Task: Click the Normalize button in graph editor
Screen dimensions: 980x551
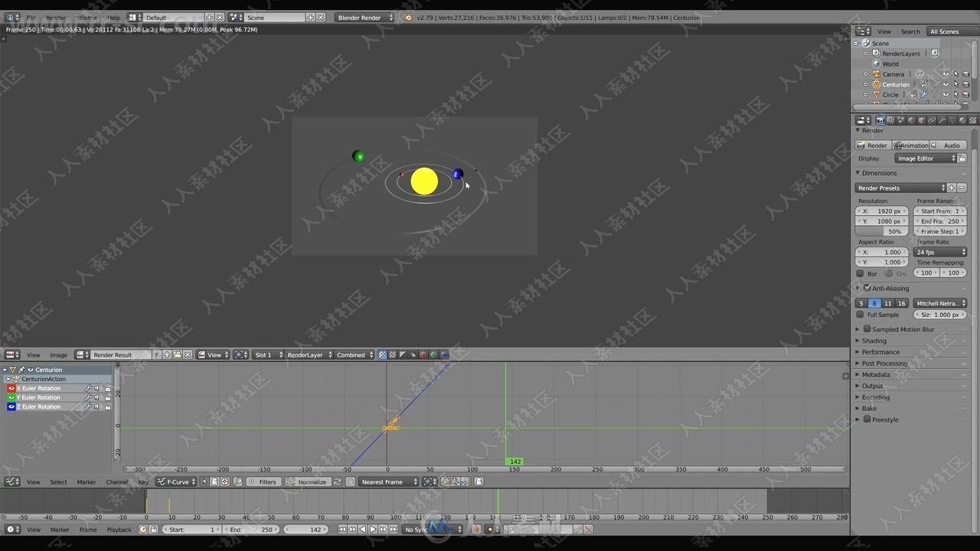Action: pos(307,482)
